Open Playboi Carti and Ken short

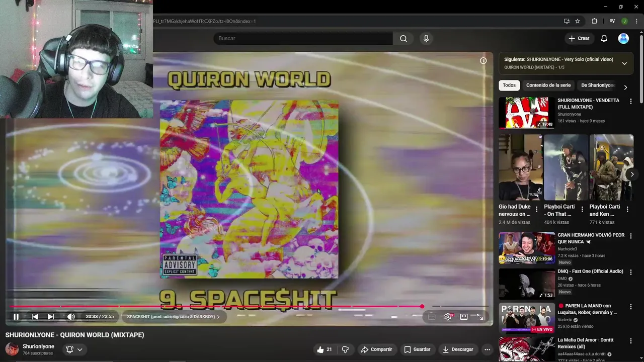[x=611, y=167]
